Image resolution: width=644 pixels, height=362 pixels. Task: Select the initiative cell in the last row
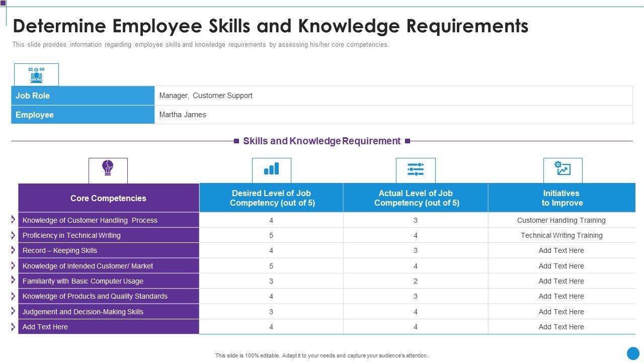561,327
